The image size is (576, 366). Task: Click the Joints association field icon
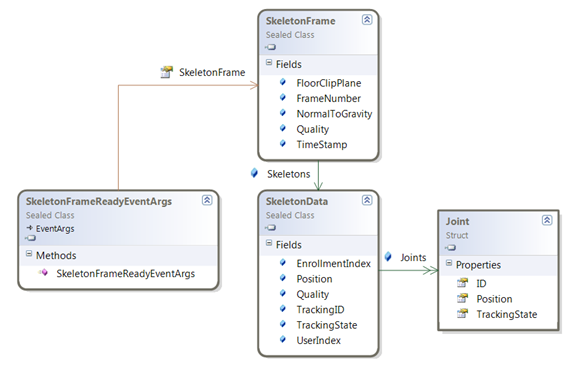(x=388, y=256)
